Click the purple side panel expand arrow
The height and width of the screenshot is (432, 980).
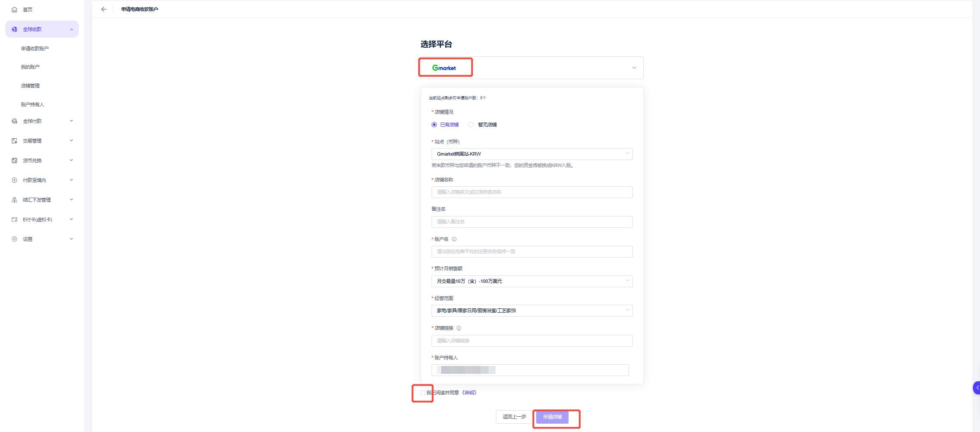pyautogui.click(x=976, y=388)
